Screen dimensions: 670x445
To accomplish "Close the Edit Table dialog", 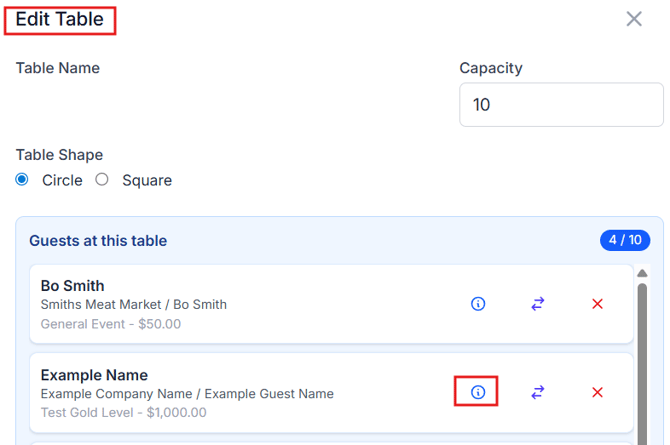I will pyautogui.click(x=634, y=19).
